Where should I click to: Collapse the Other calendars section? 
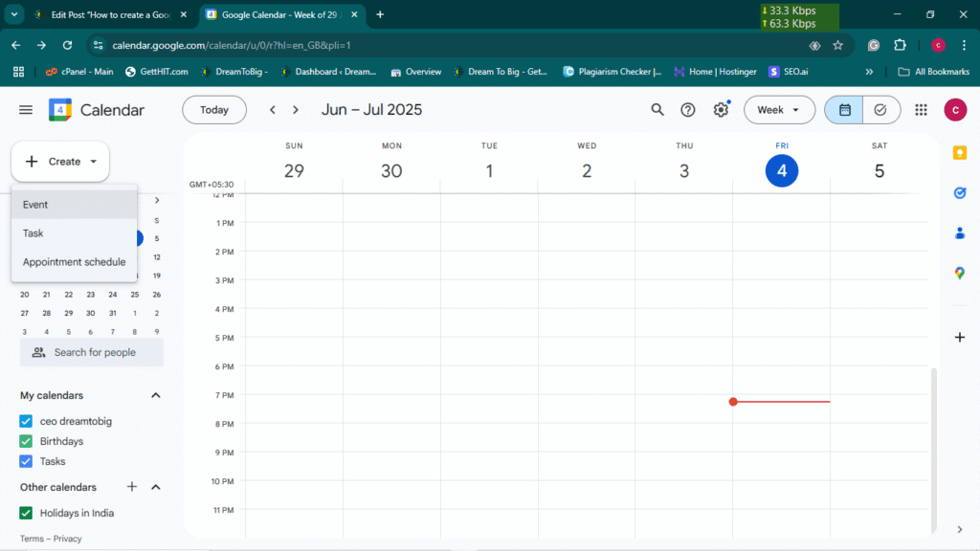tap(156, 487)
